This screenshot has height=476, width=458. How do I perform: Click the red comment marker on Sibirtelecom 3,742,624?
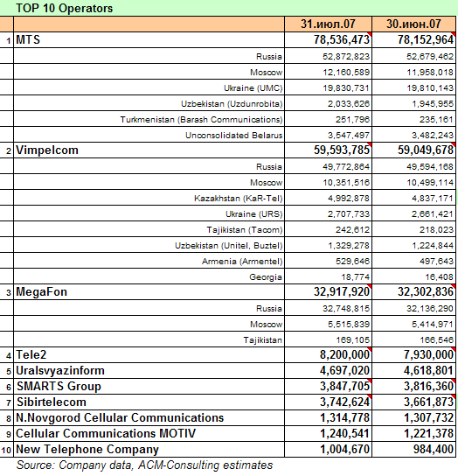coord(370,396)
